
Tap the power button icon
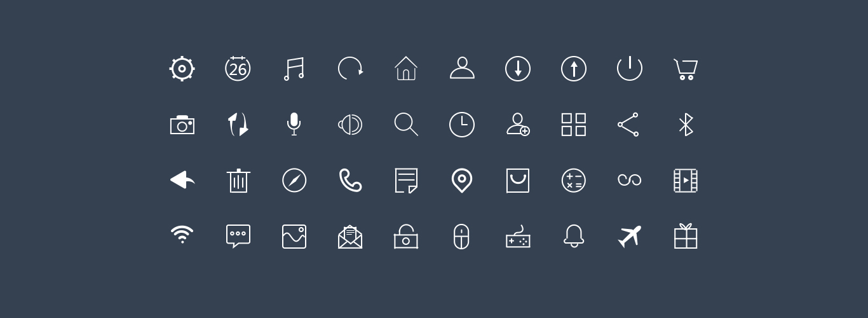click(x=630, y=68)
